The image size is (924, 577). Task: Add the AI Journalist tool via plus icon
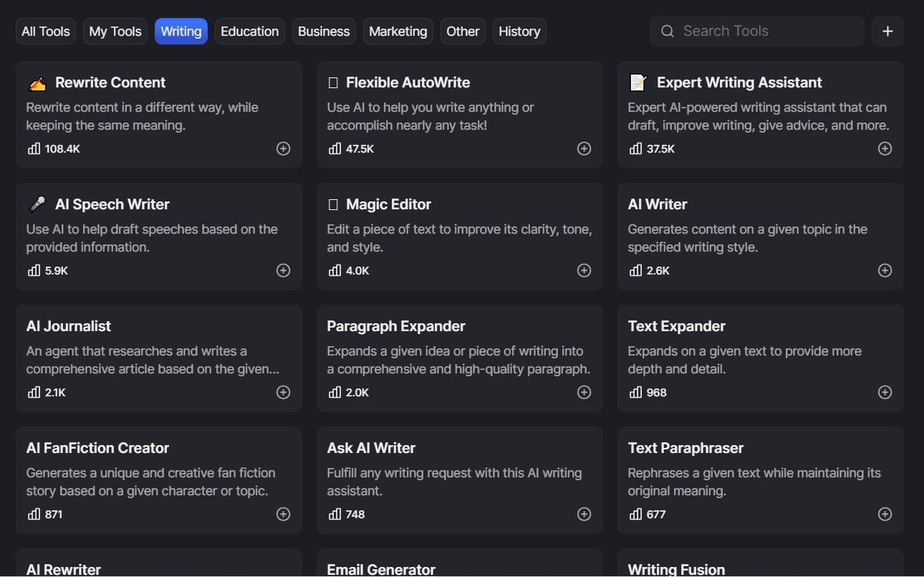tap(284, 392)
